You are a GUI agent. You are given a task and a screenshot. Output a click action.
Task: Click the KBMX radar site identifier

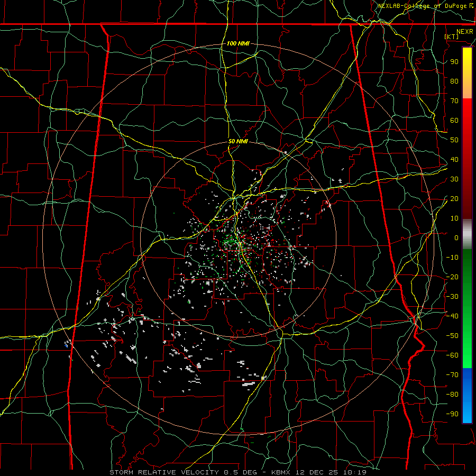tap(281, 472)
